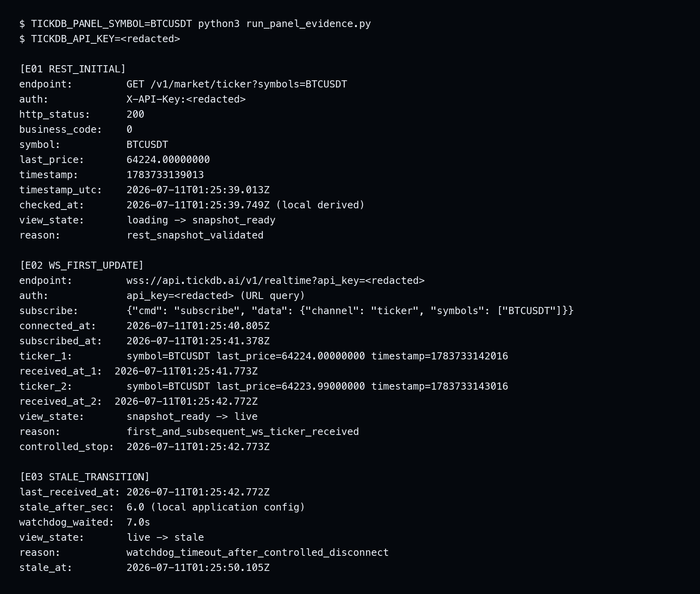700x594 pixels.
Task: Select the rest_snapshot_validated reason text
Action: pos(195,235)
